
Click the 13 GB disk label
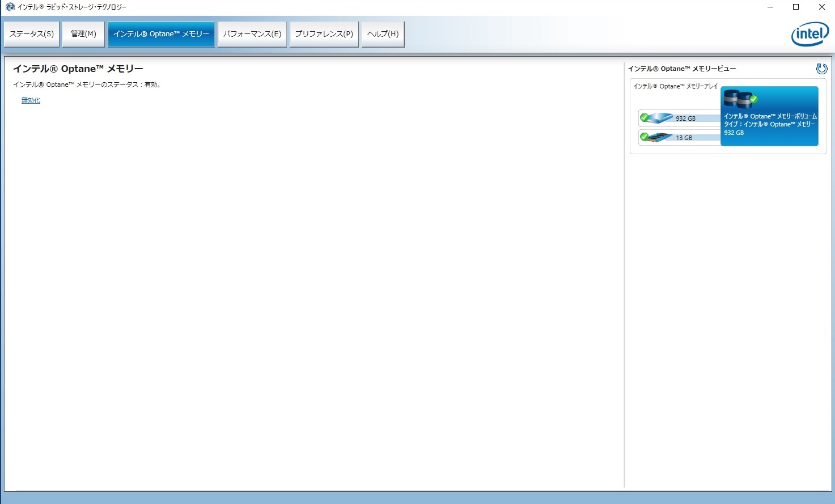684,138
